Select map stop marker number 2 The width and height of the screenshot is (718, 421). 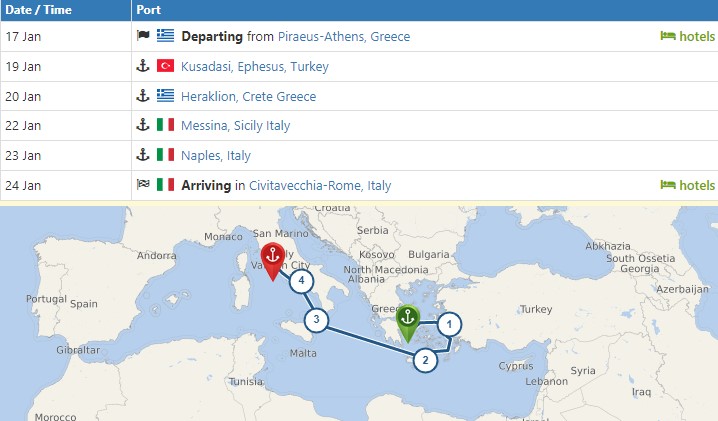[426, 360]
